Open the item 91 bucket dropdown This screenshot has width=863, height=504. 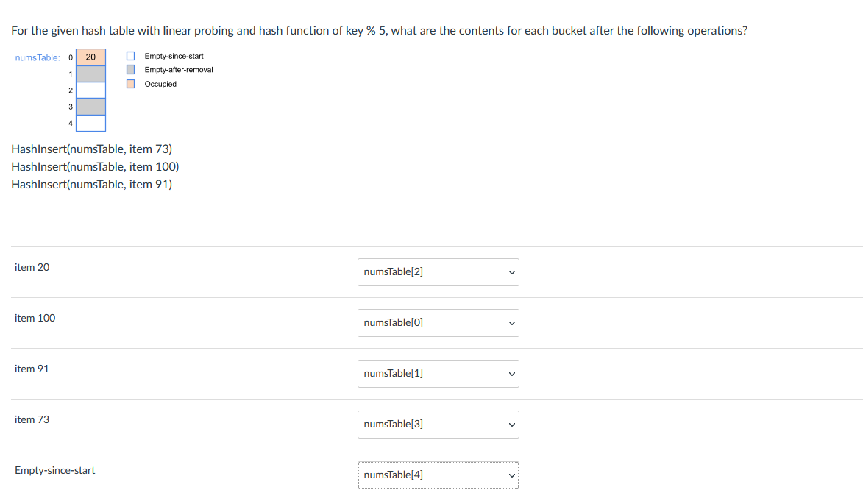tap(438, 374)
